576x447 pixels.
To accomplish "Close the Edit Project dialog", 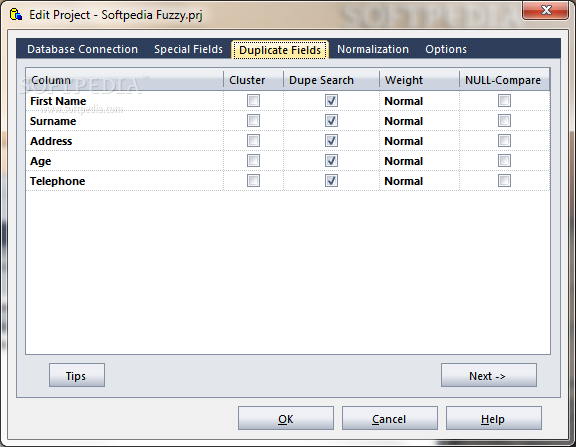I will pos(546,10).
